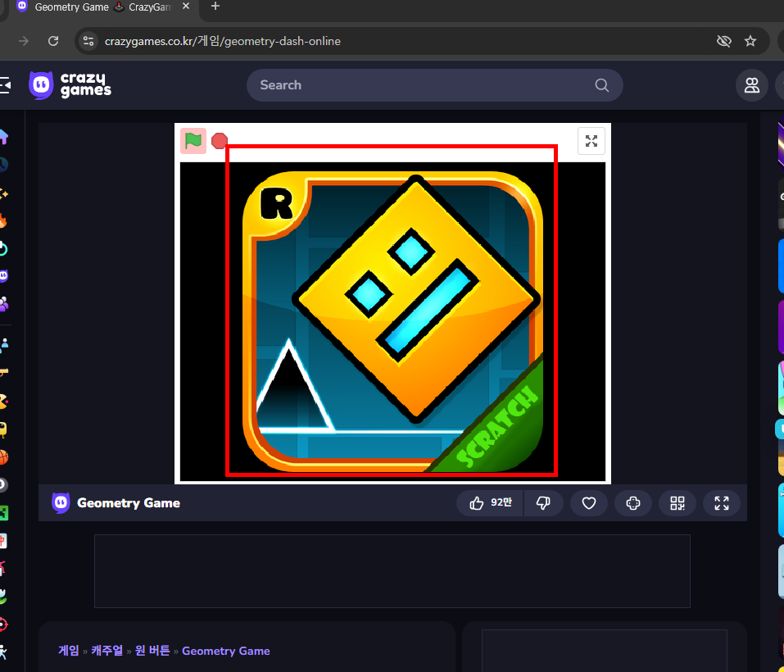Viewport: 784px width, 672px height.
Task: Click the crossed-out eye icon in the address bar
Action: click(x=724, y=41)
